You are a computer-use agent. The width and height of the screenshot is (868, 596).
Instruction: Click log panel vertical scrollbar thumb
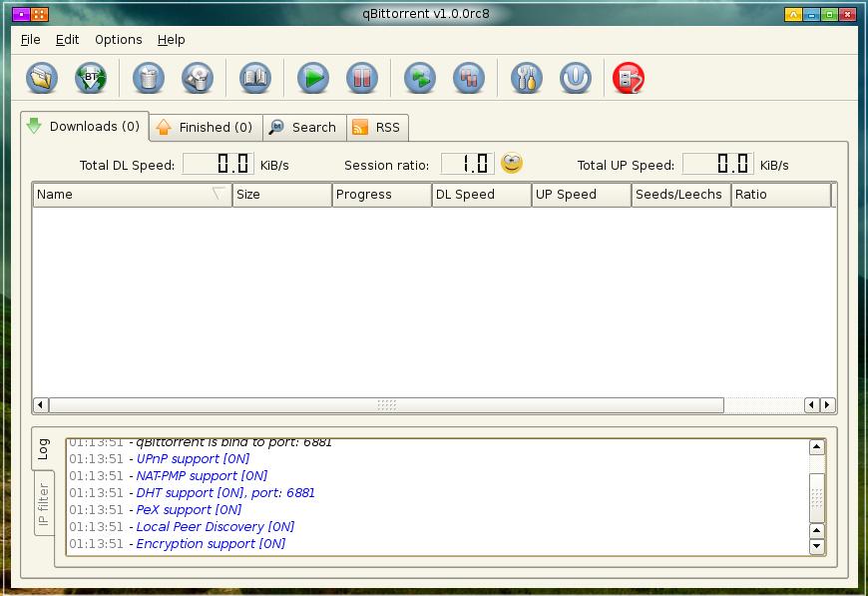point(816,497)
